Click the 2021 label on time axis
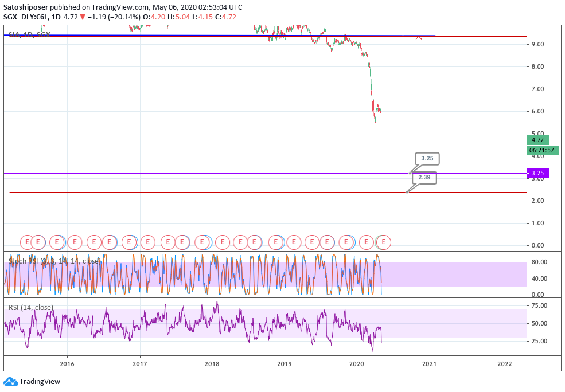The width and height of the screenshot is (565, 392). coord(429,364)
